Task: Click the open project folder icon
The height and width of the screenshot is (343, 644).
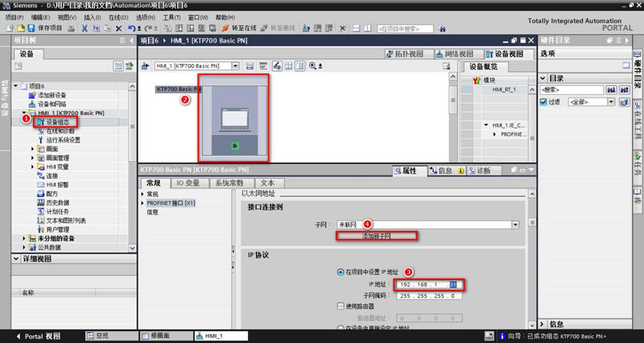Action: [21, 29]
